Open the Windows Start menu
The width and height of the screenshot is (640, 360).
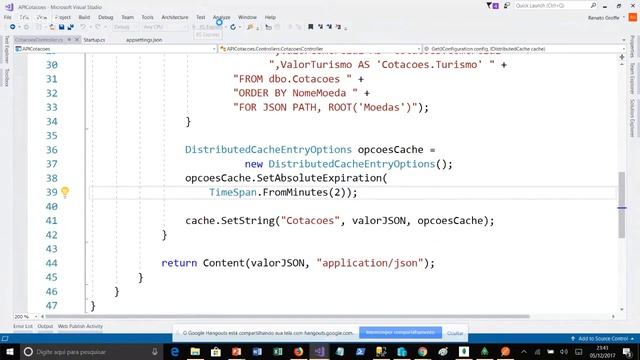pyautogui.click(x=9, y=351)
